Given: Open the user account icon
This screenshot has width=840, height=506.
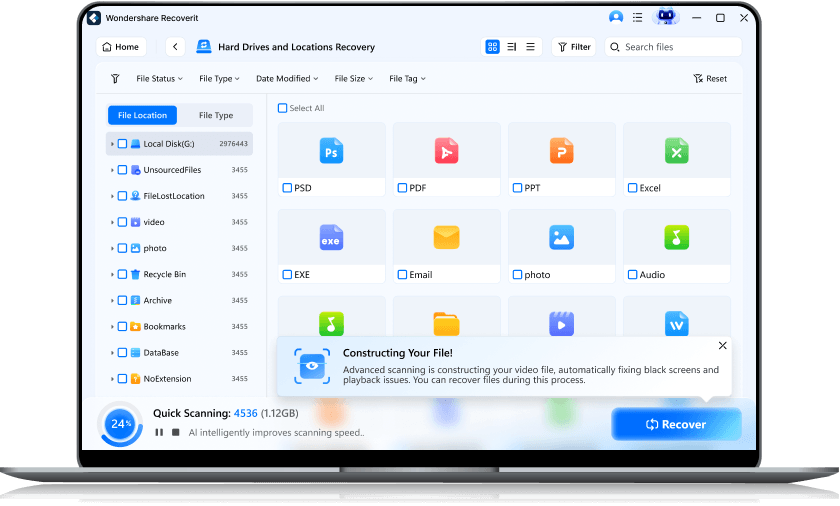Looking at the screenshot, I should point(616,17).
